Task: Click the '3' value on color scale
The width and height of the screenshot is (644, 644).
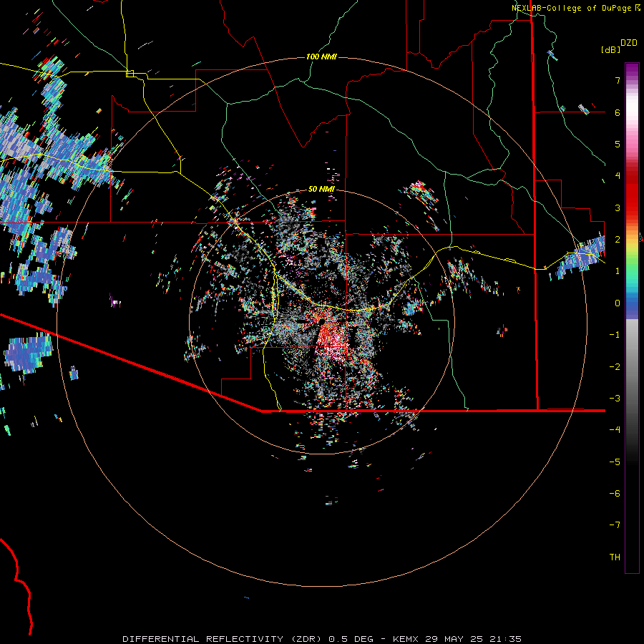Action: (x=618, y=208)
